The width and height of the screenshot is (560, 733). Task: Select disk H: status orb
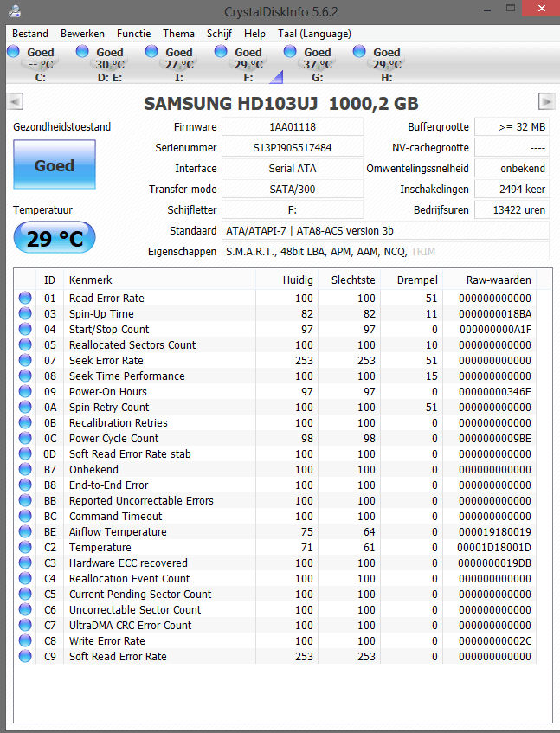point(359,51)
